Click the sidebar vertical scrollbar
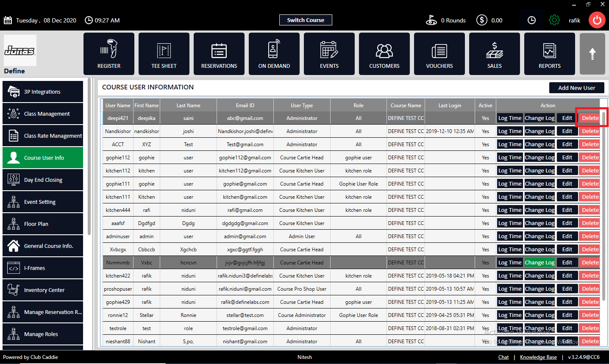 pyautogui.click(x=89, y=157)
